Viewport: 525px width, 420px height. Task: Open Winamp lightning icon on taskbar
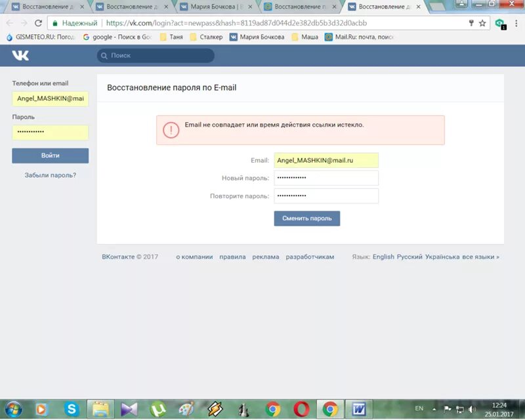pos(215,409)
